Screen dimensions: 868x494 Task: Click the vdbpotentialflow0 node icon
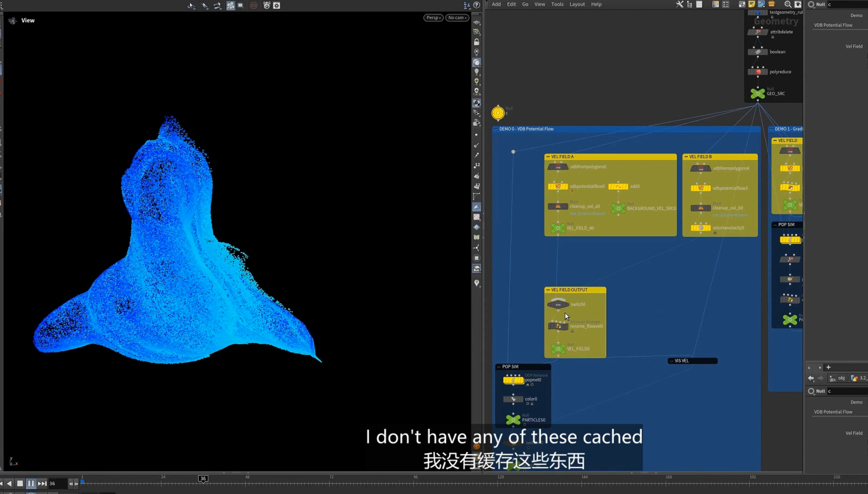point(557,186)
